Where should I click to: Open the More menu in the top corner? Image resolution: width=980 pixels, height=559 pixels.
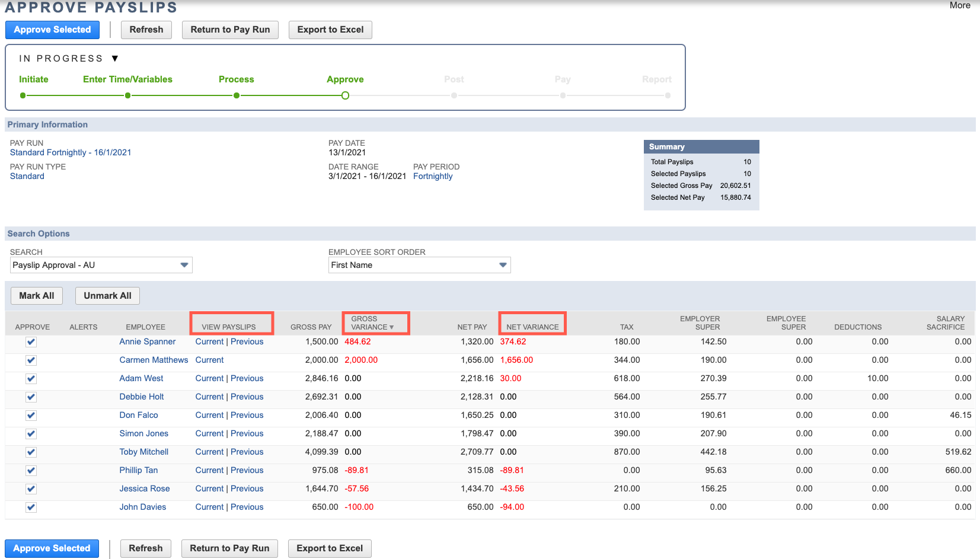(x=960, y=5)
